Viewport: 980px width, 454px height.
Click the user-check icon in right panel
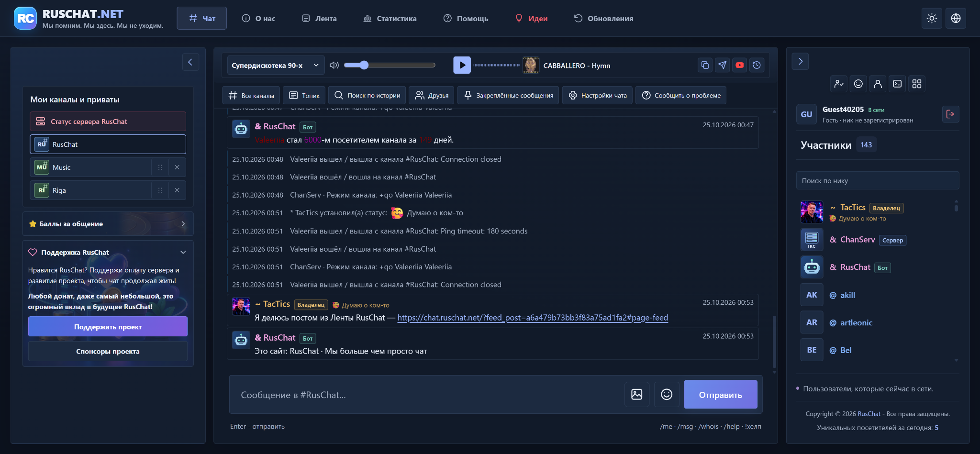click(x=839, y=84)
